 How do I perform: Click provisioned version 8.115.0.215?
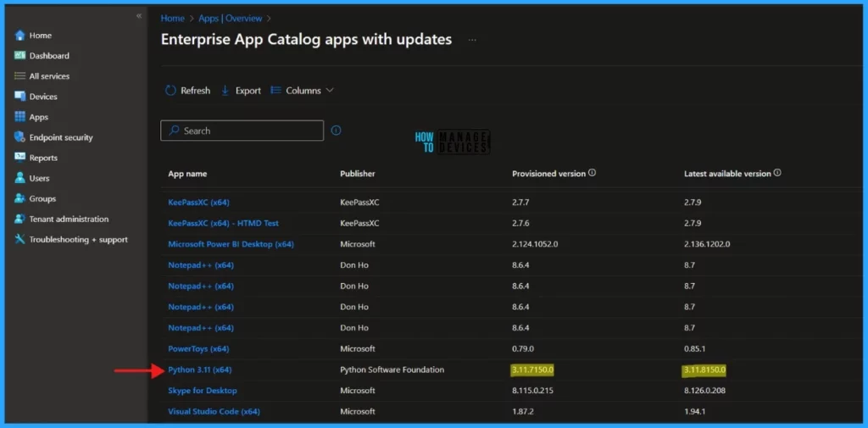(x=533, y=391)
